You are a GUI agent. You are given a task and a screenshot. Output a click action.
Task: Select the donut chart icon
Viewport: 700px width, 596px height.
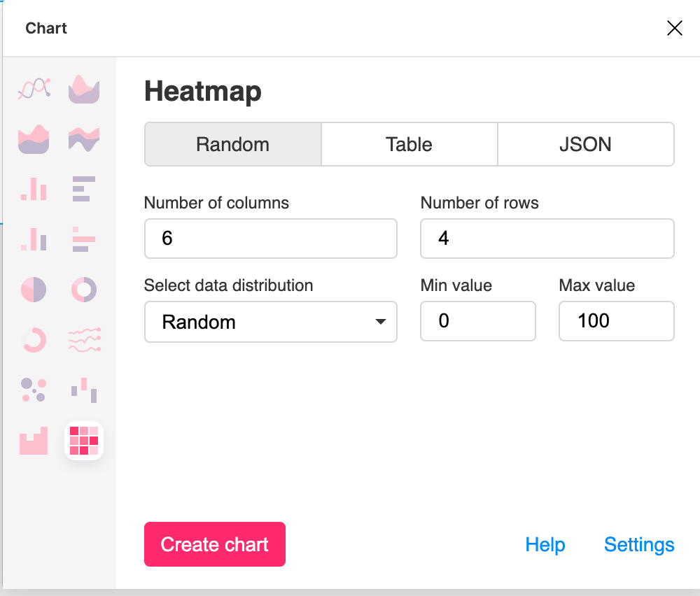point(84,290)
